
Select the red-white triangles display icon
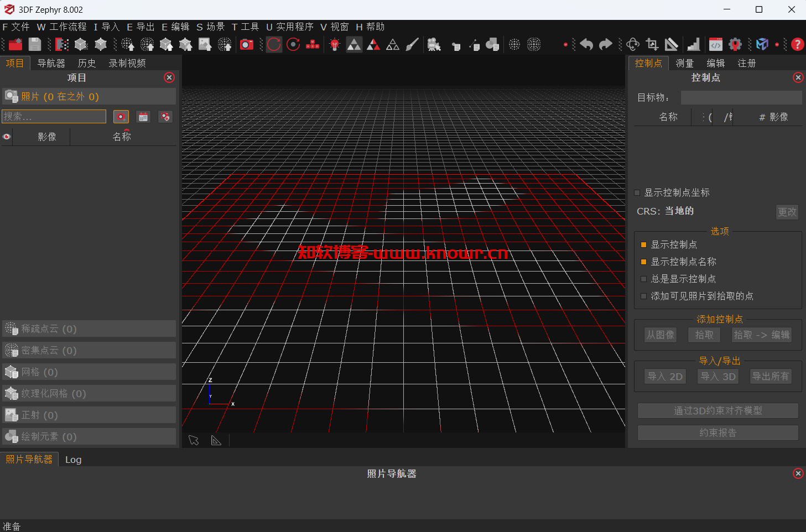click(x=373, y=45)
